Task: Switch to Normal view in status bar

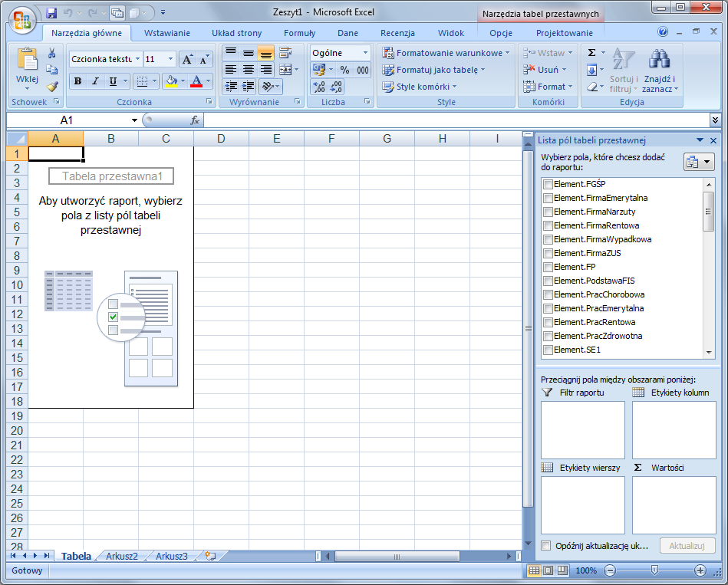Action: click(x=534, y=570)
